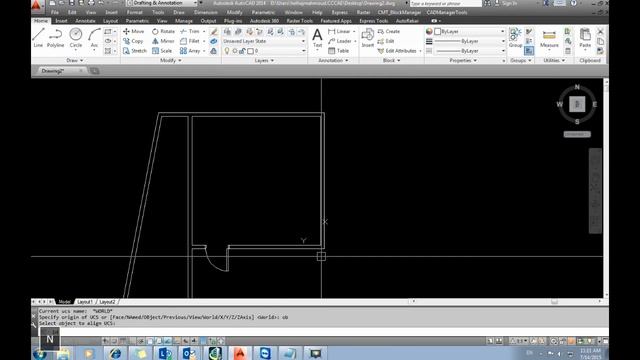Click the Measure utility
The width and height of the screenshot is (640, 360).
click(549, 38)
